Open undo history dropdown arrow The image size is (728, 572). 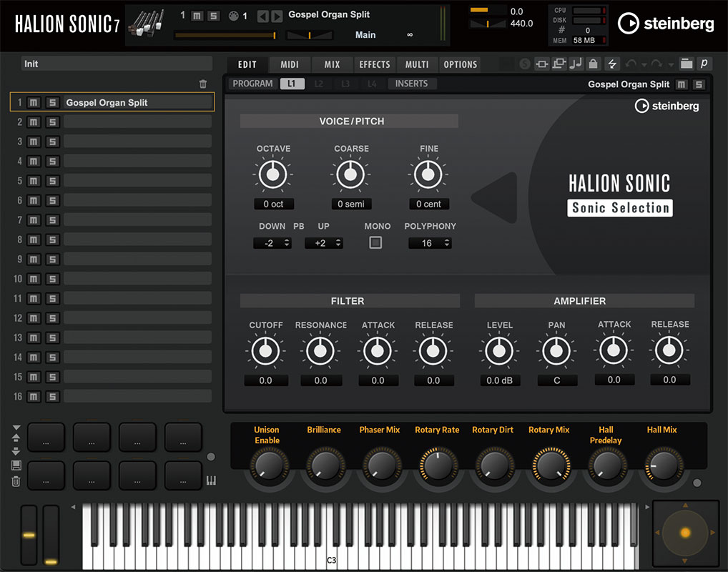[644, 65]
